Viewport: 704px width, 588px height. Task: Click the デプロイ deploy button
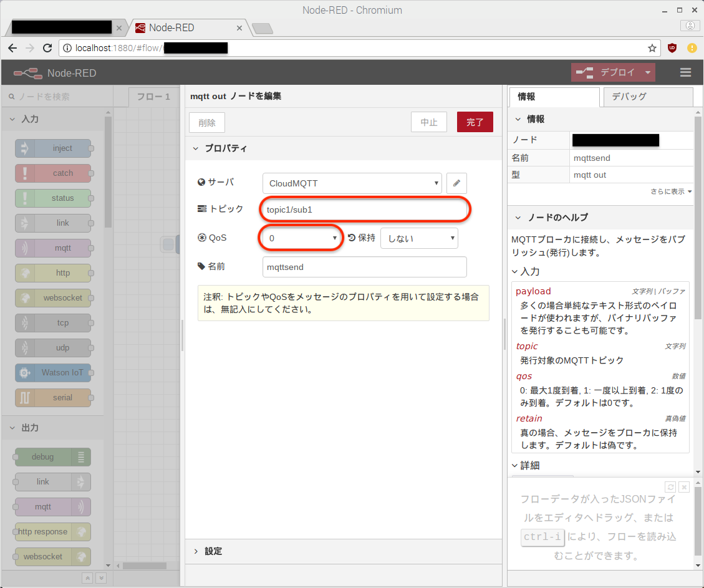606,72
